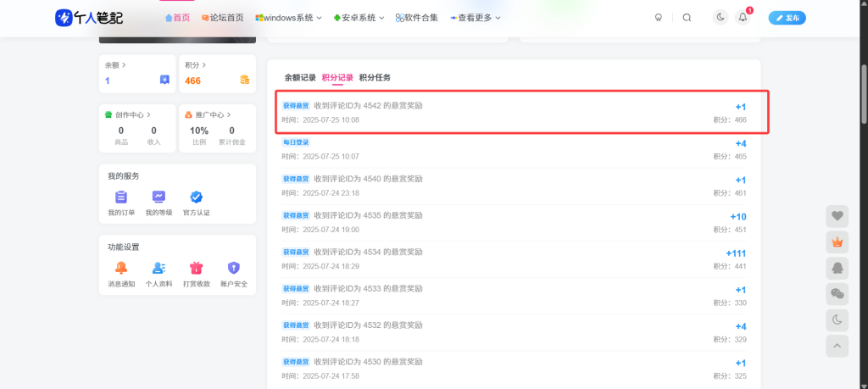The image size is (868, 389).
Task: Click the orange crown VIP icon
Action: (837, 242)
